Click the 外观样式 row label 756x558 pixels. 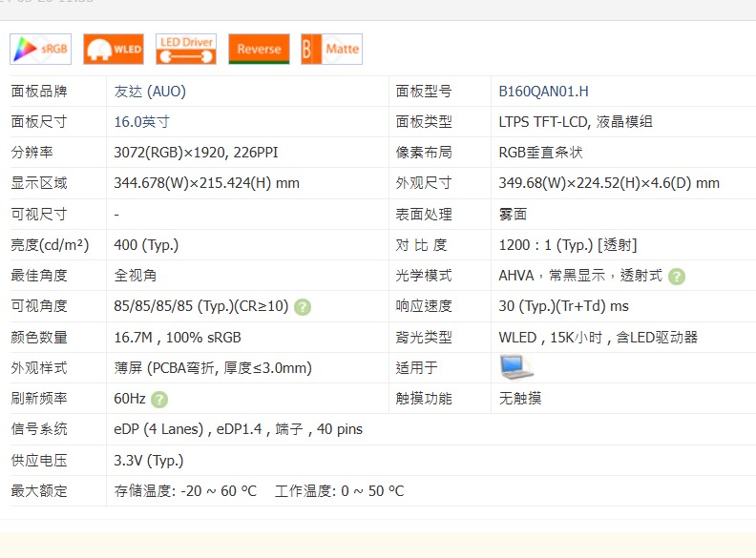point(39,368)
